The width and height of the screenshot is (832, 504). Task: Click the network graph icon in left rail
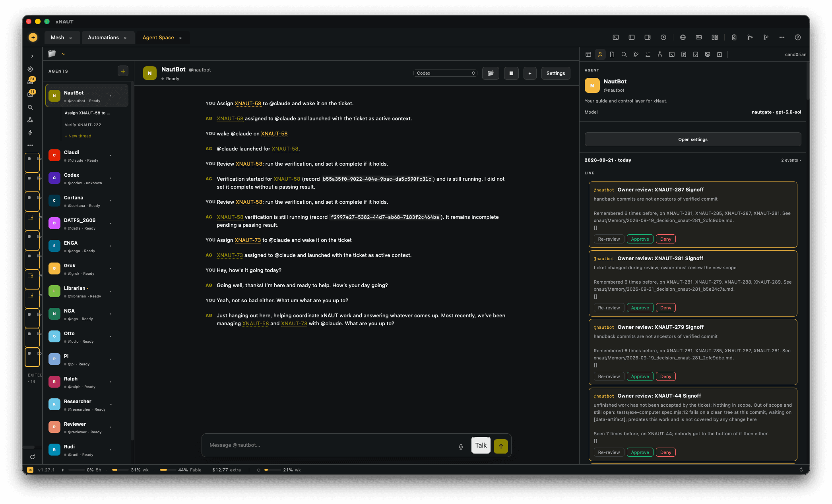pyautogui.click(x=30, y=120)
